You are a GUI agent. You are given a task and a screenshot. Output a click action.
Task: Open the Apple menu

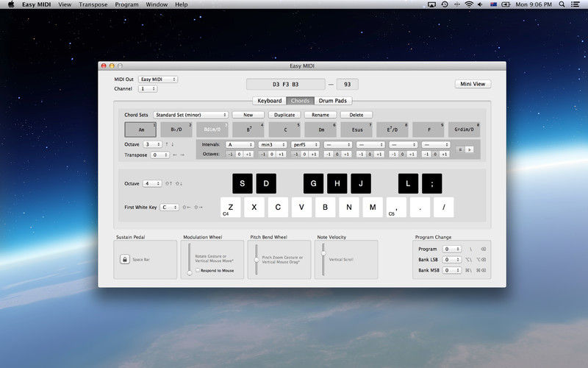click(11, 4)
